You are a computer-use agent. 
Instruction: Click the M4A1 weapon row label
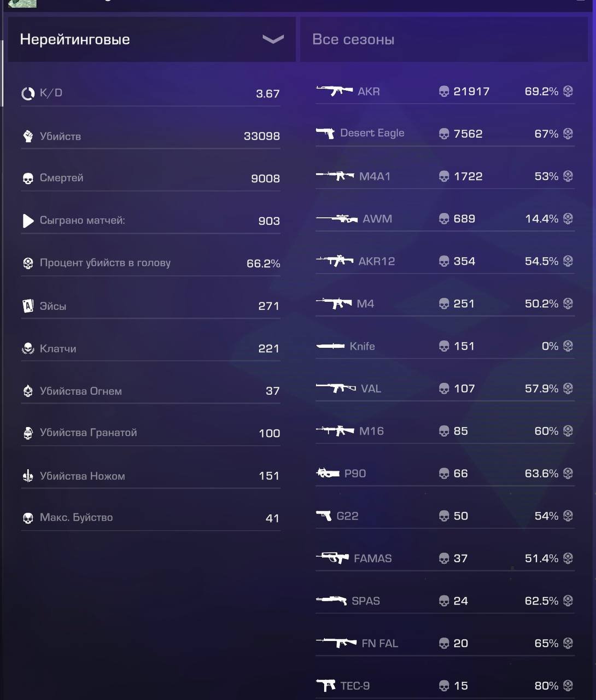coord(375,176)
